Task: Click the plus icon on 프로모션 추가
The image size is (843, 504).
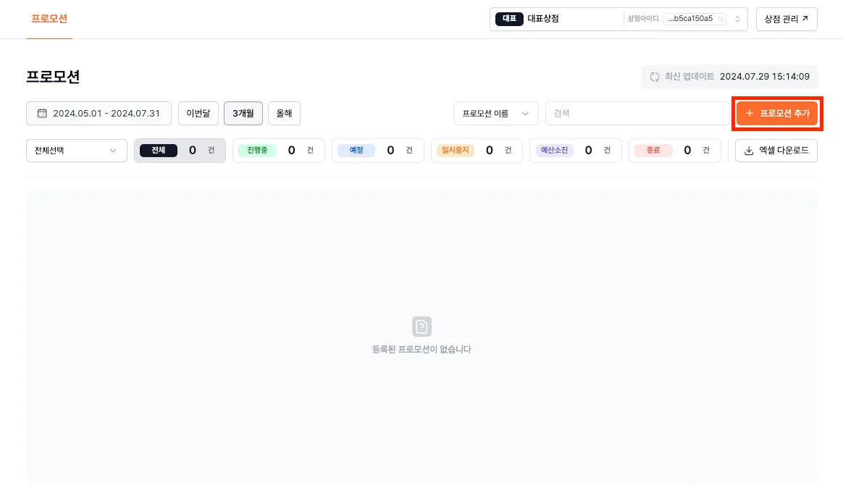Action: (x=750, y=113)
